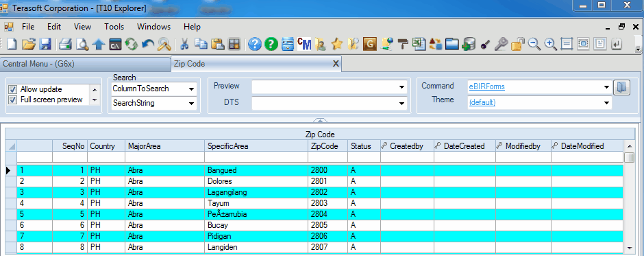Click the CM toolbar icon
Image resolution: width=644 pixels, height=256 pixels.
coord(304,44)
